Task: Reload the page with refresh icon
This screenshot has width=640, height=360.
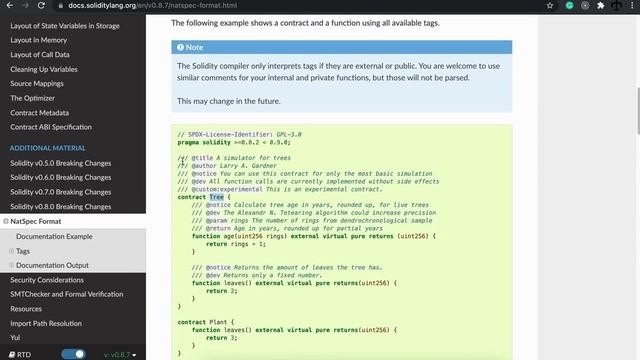Action: 41,5
